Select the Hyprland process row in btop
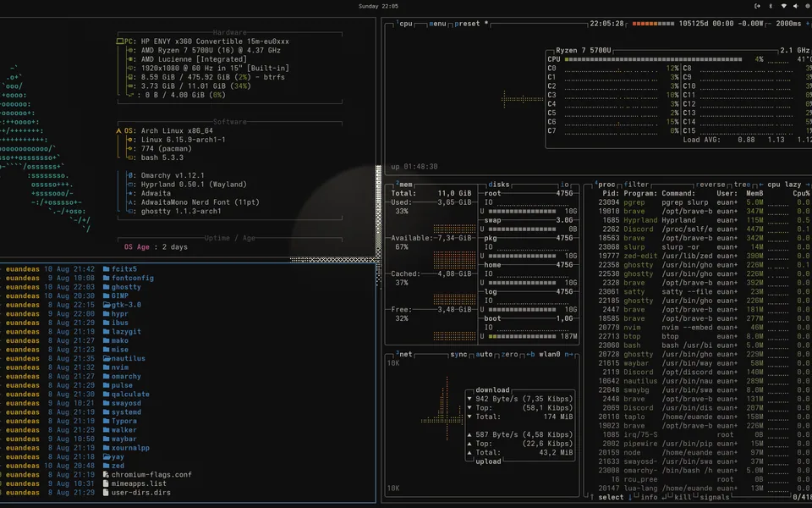812x508 pixels. (703, 220)
